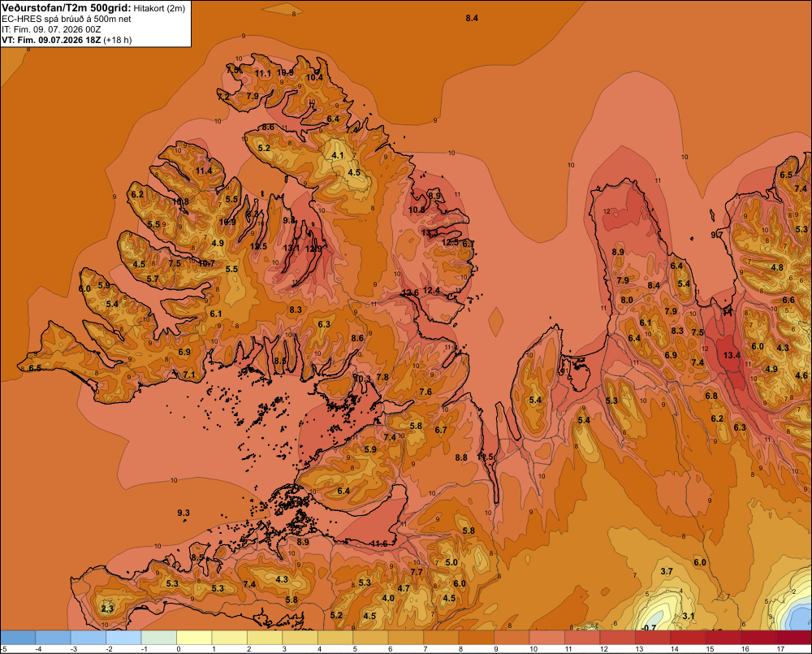The image size is (812, 654).
Task: Click the 2.3 temperature value label
Action: [107, 609]
